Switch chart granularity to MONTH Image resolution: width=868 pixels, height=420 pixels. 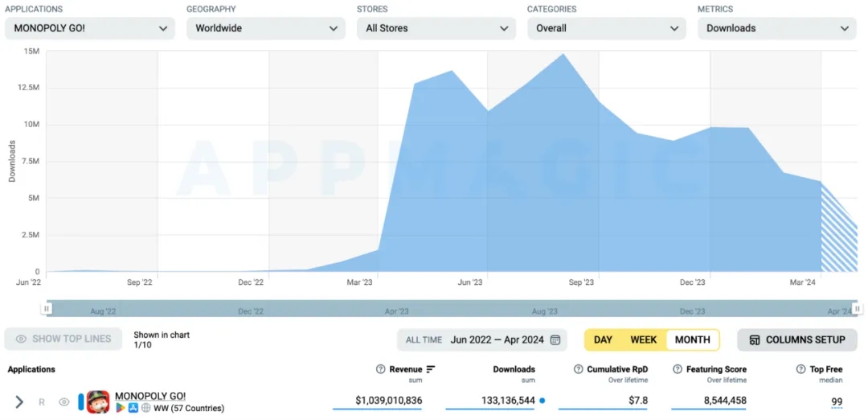point(693,340)
